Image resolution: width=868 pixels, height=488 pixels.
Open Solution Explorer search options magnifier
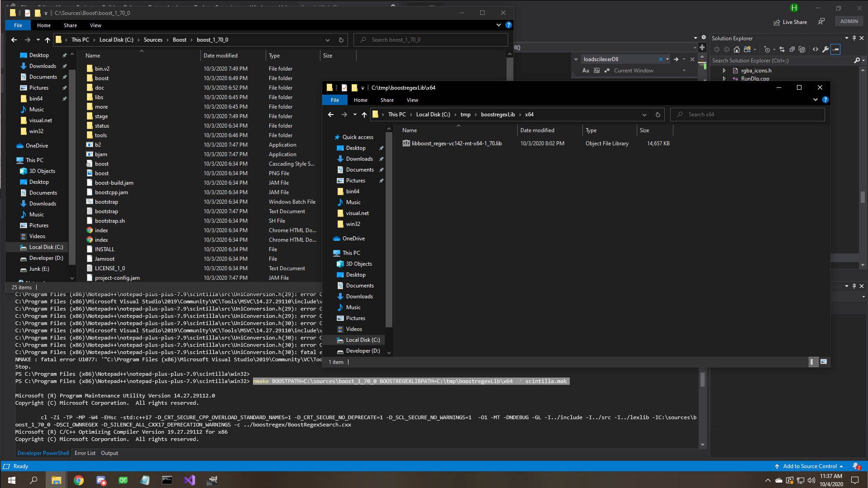857,60
